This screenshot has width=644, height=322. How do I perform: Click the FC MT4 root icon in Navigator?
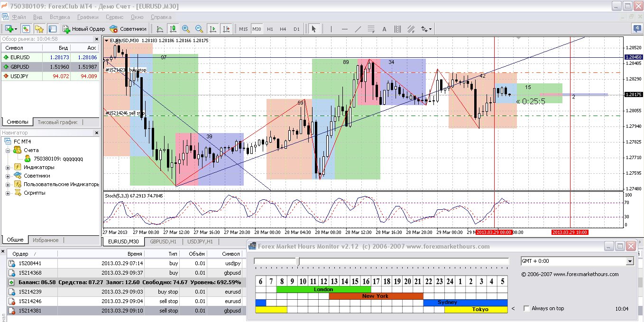point(8,142)
